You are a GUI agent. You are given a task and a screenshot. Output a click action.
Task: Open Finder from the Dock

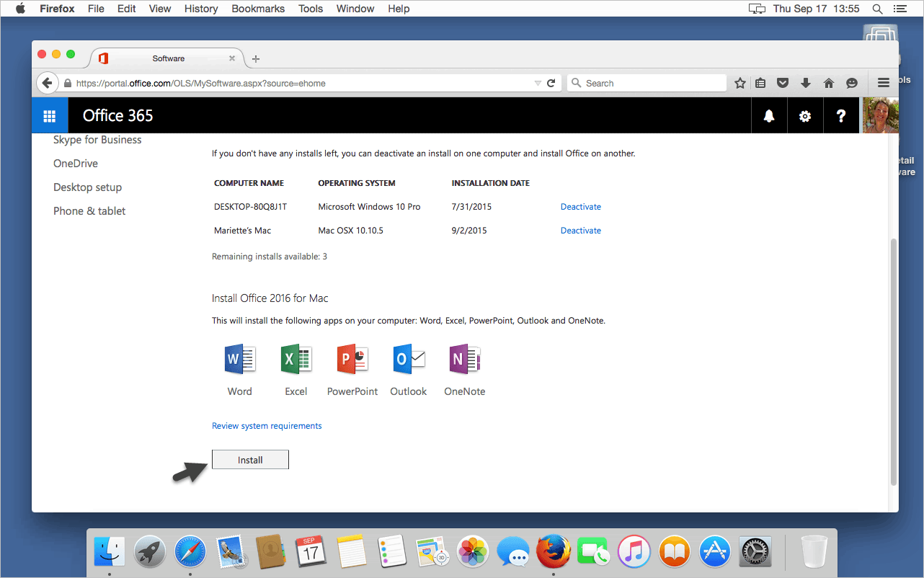click(110, 552)
